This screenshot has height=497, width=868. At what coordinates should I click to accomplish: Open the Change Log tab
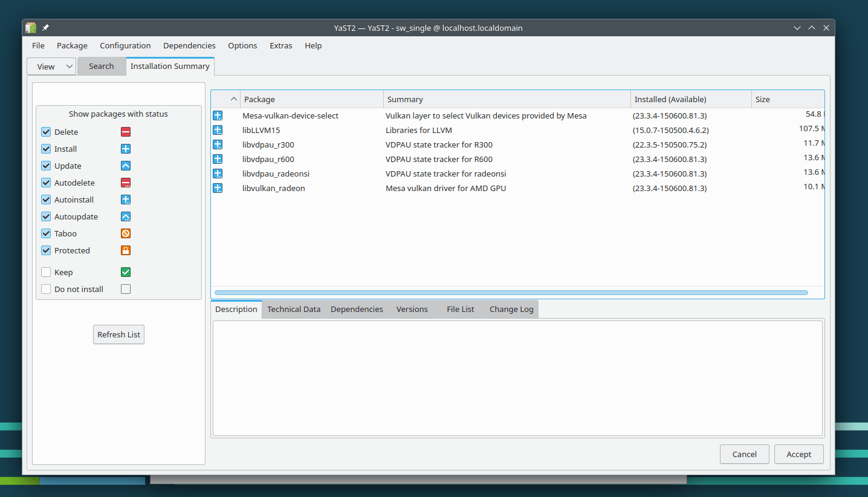pos(511,309)
